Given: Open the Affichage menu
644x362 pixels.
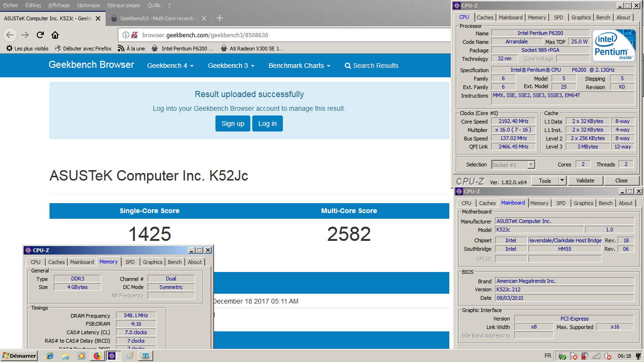Looking at the screenshot, I should click(x=59, y=5).
